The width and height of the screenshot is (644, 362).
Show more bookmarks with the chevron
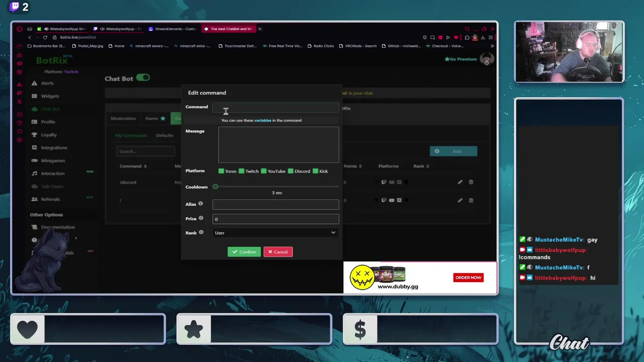(x=492, y=46)
